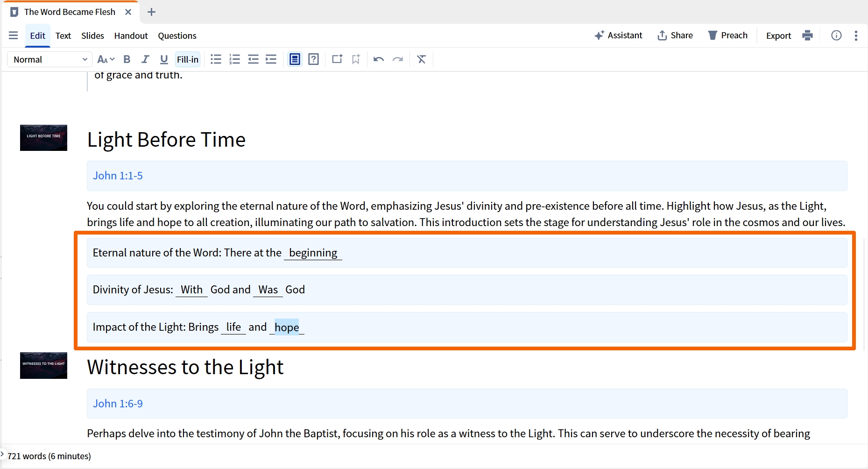Click the 'Light Before Time' heading
Image resolution: width=868 pixels, height=469 pixels.
tap(166, 140)
